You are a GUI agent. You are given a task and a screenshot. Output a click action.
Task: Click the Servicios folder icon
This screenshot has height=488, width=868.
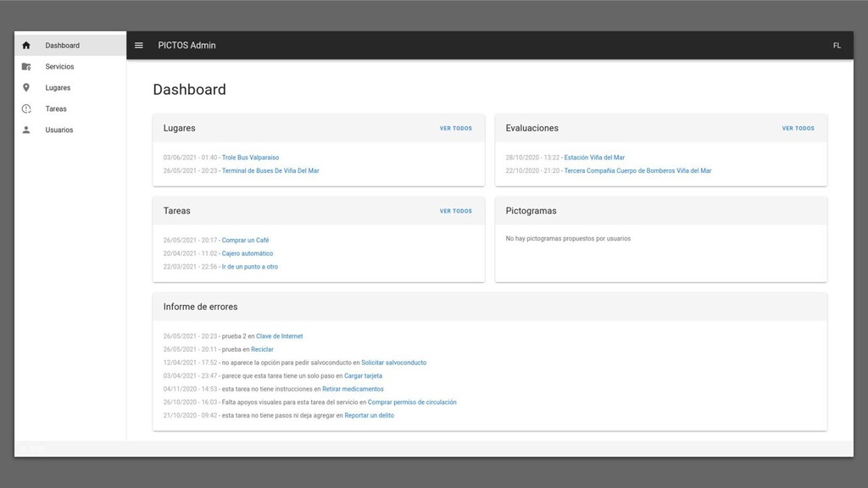[26, 66]
